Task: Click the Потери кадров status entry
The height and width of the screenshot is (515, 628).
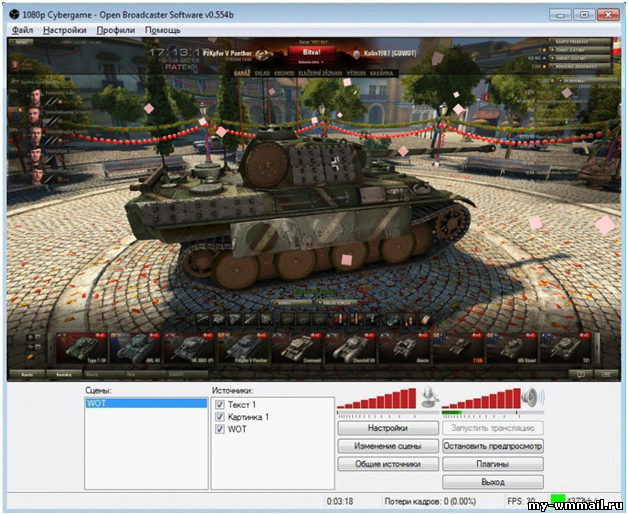Action: (430, 501)
